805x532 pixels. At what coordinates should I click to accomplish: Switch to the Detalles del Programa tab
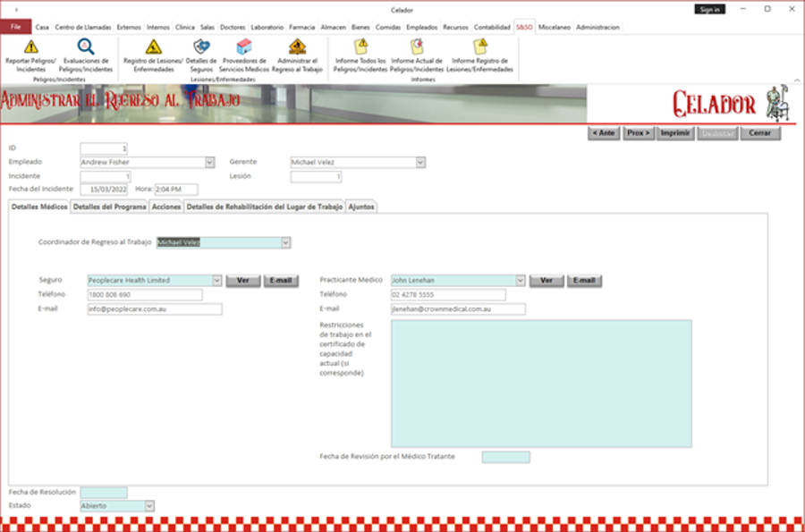point(109,207)
